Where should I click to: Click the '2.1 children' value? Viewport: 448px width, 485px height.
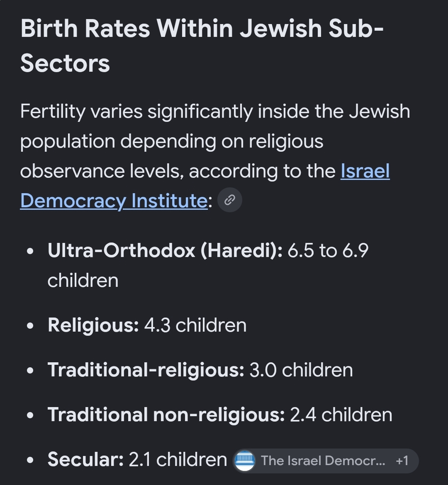178,459
